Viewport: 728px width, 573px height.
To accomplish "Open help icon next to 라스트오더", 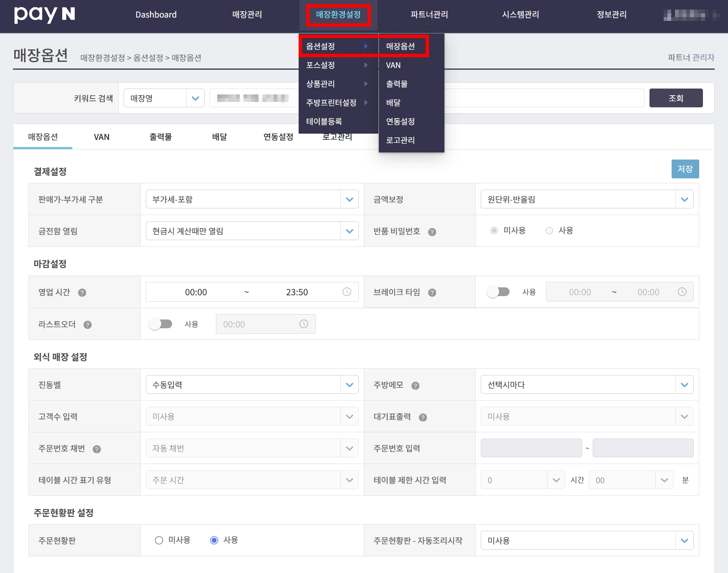I will point(88,325).
